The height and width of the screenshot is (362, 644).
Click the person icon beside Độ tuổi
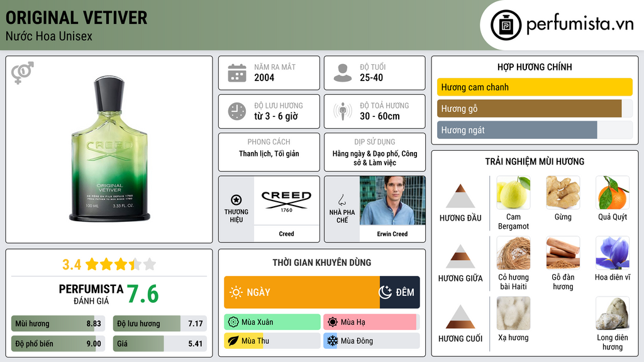point(343,73)
